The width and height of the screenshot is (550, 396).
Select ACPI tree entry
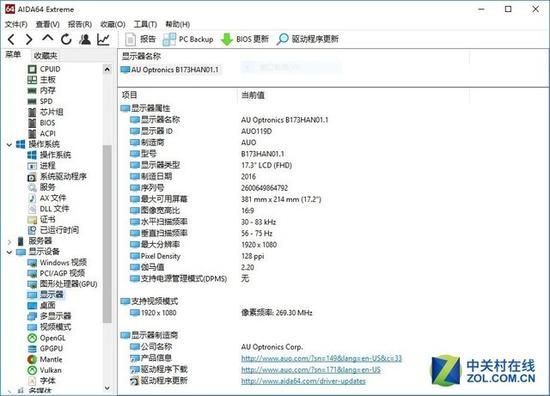pos(41,134)
